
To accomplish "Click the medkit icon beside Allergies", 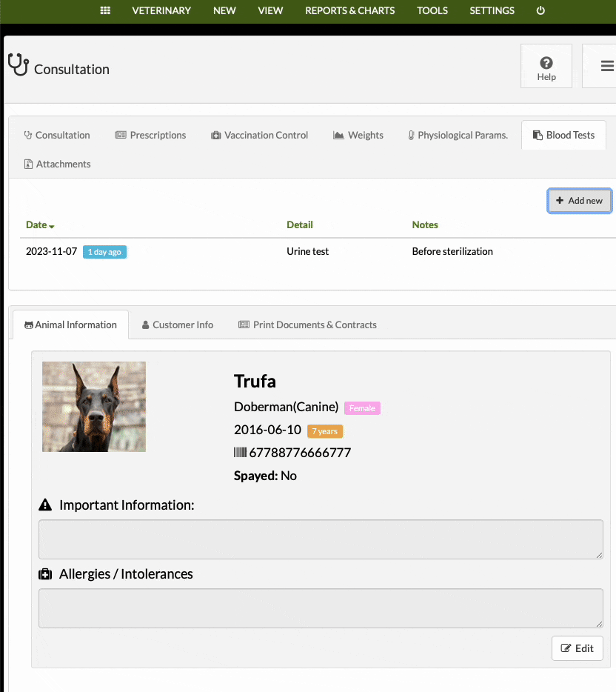I will 45,574.
